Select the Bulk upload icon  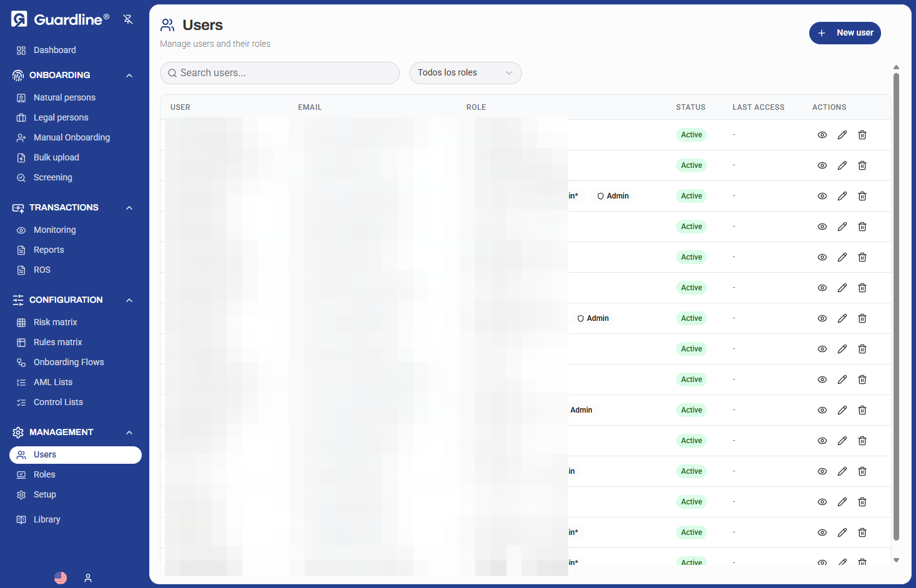point(21,157)
